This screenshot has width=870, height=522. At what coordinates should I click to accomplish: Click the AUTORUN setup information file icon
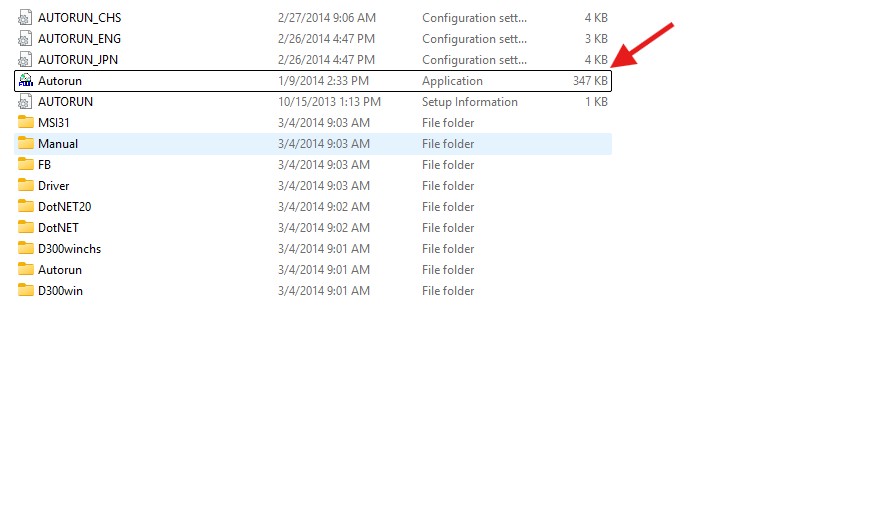click(25, 102)
